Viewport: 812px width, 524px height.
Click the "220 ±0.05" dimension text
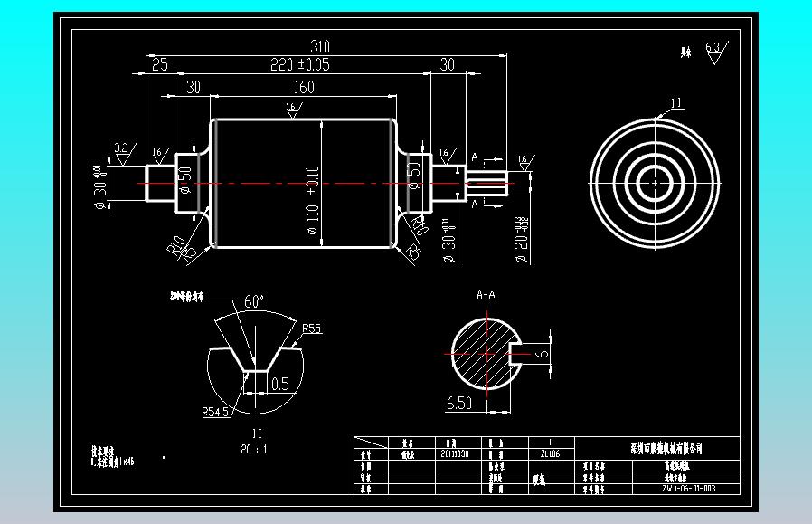pos(300,65)
